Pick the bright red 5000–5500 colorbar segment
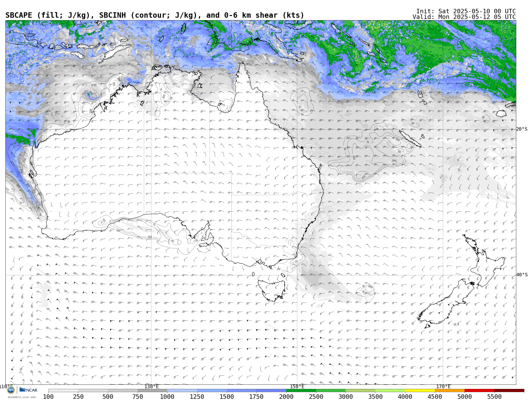This screenshot has height=400, width=532. (479, 391)
